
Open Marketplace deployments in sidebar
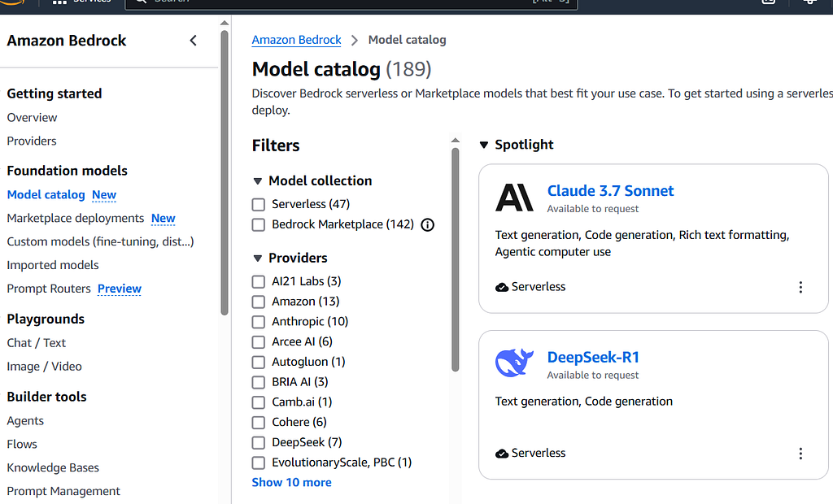tap(76, 219)
